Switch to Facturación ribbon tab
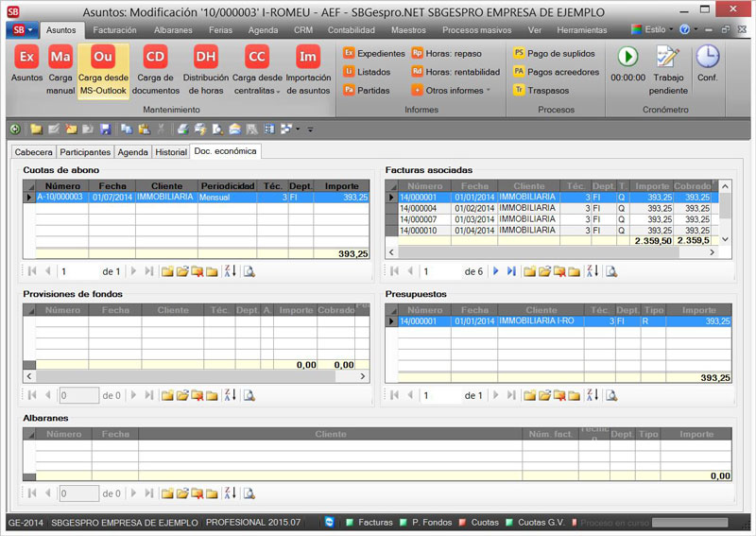The height and width of the screenshot is (536, 756). pyautogui.click(x=114, y=30)
